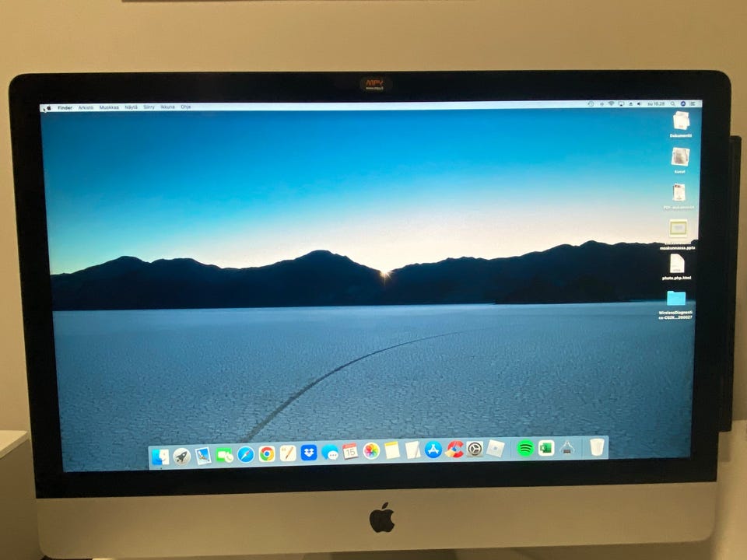747x560 pixels.
Task: Open FaceTime in the Dock
Action: [224, 455]
